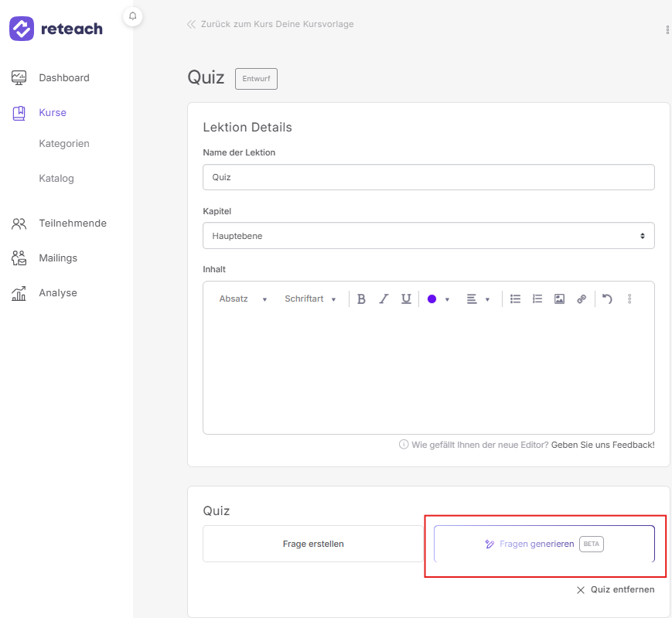This screenshot has height=618, width=672.
Task: Expand the text color dropdown arrow
Action: coord(447,299)
